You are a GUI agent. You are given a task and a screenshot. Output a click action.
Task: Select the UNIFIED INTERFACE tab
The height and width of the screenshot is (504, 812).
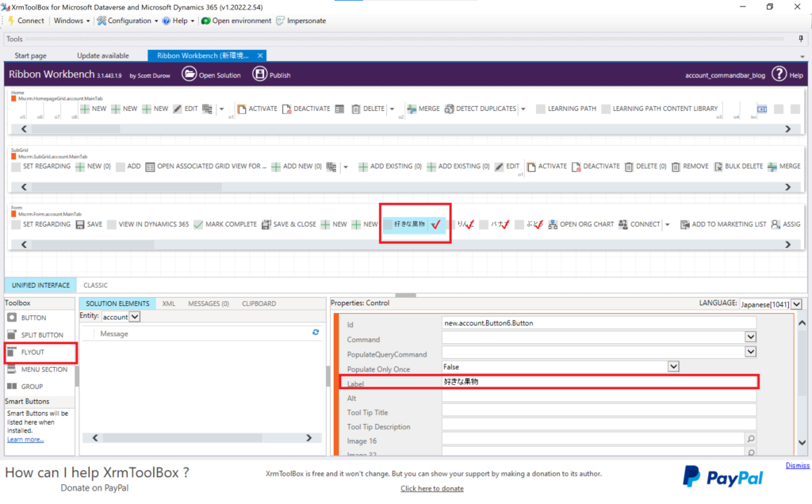(x=41, y=285)
